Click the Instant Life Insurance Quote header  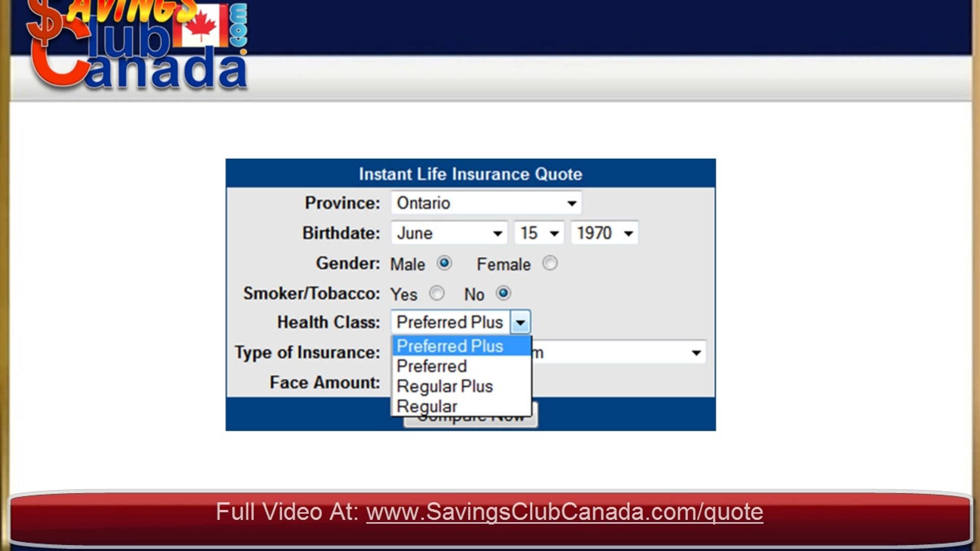(x=470, y=174)
